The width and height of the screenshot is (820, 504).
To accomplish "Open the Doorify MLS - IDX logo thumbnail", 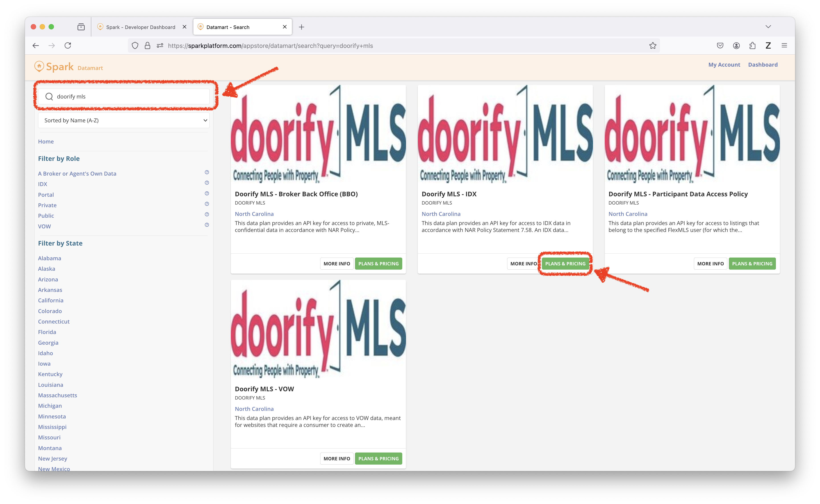I will pyautogui.click(x=505, y=134).
